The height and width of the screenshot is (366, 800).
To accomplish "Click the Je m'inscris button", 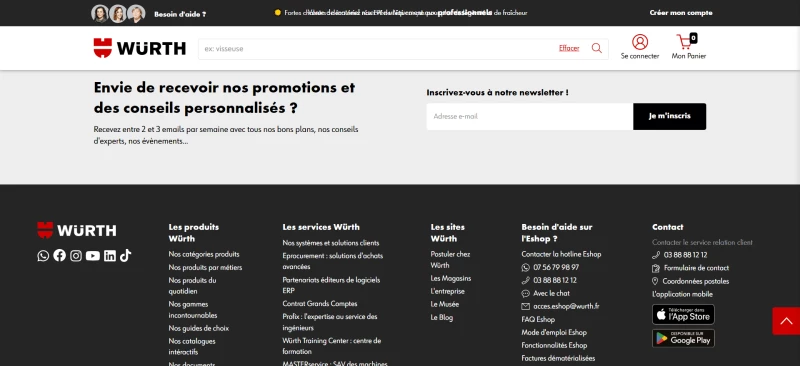I will (x=669, y=116).
